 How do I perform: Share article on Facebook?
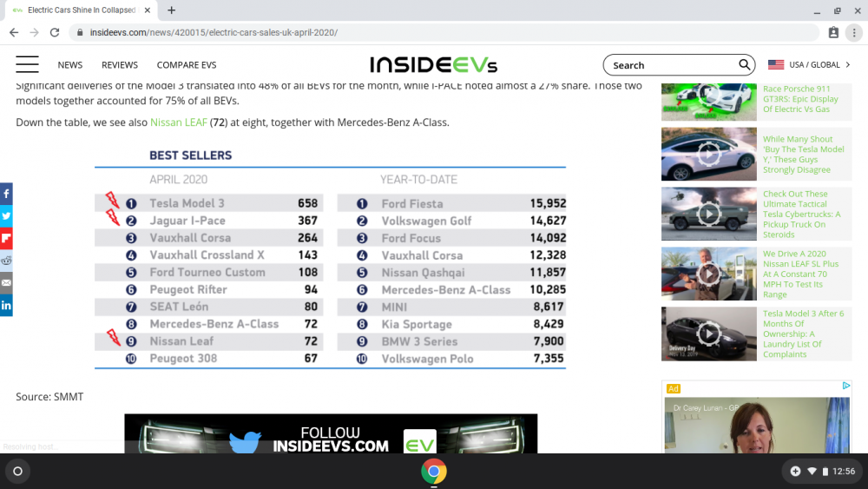pos(6,194)
